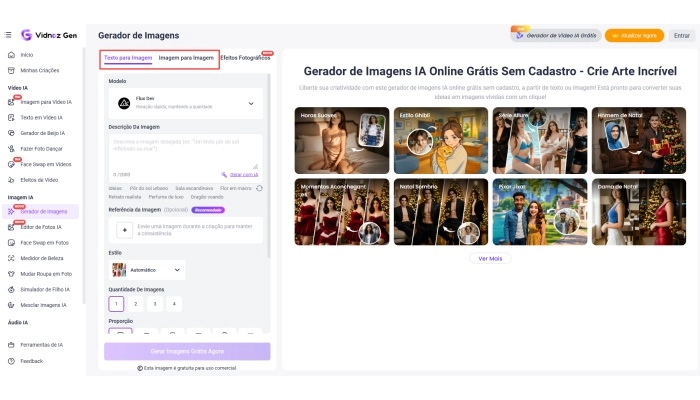Viewport: 700px width, 400px height.
Task: Click the Flux Dev model icon
Action: click(124, 103)
